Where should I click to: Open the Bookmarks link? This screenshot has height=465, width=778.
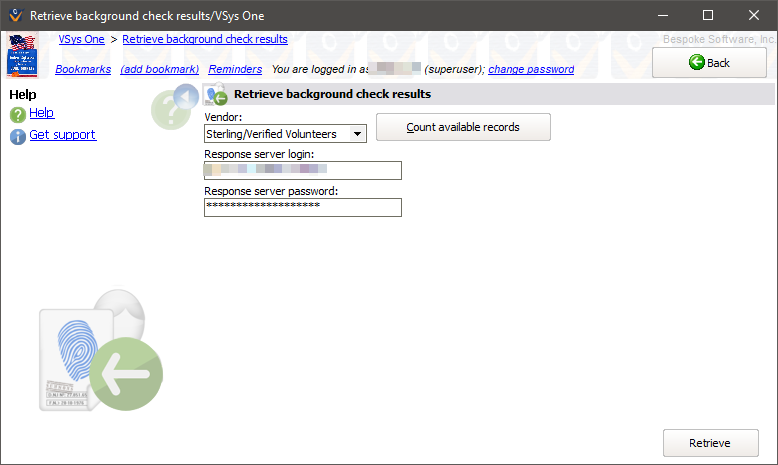(83, 70)
